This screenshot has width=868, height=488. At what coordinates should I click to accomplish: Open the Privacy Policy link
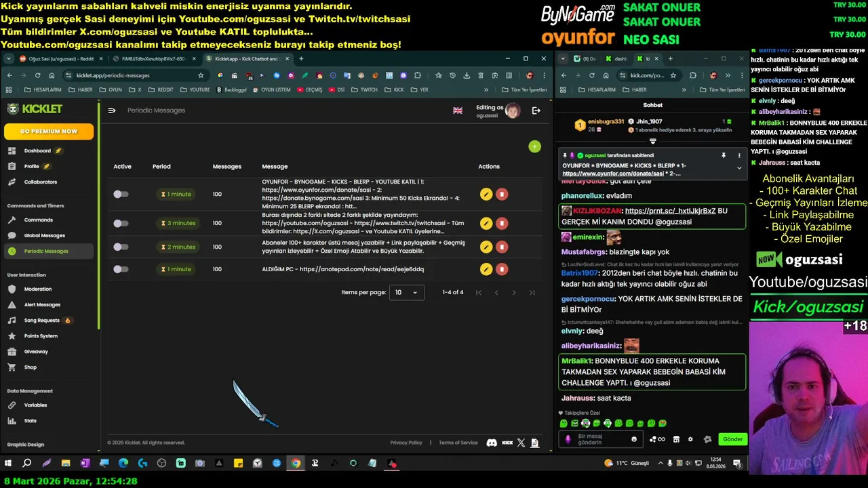click(x=406, y=443)
